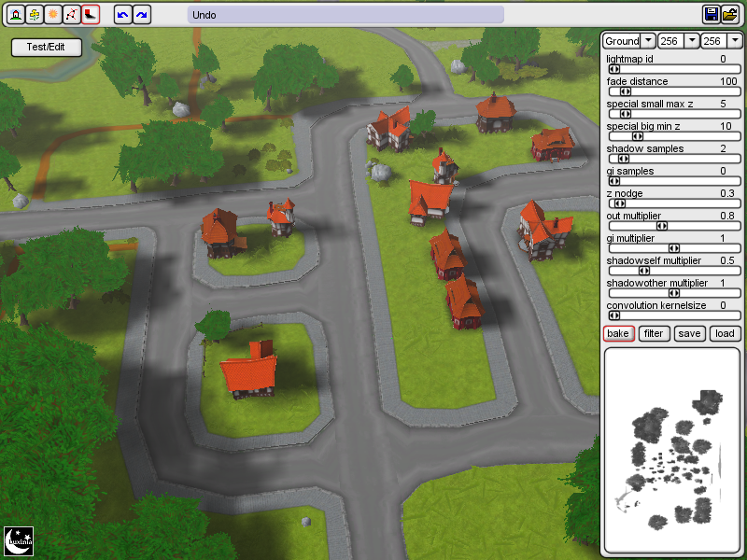Select the flower vegetation mode icon
Screen dimensions: 747x560
34,14
